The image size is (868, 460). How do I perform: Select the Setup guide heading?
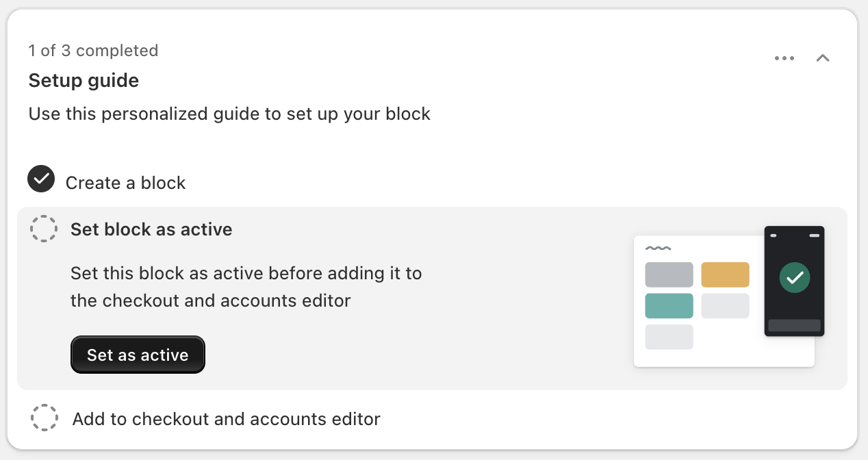click(x=84, y=80)
